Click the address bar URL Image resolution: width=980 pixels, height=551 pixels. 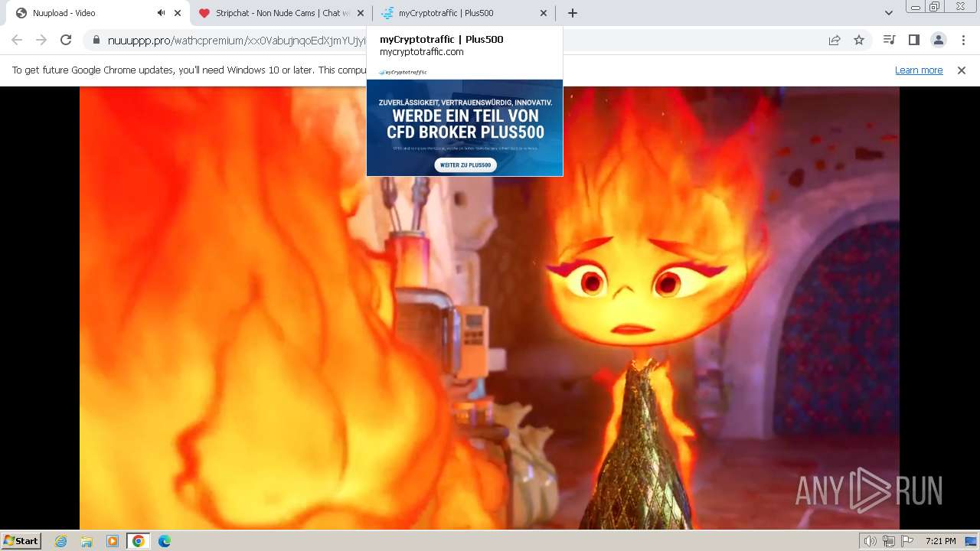click(x=237, y=41)
